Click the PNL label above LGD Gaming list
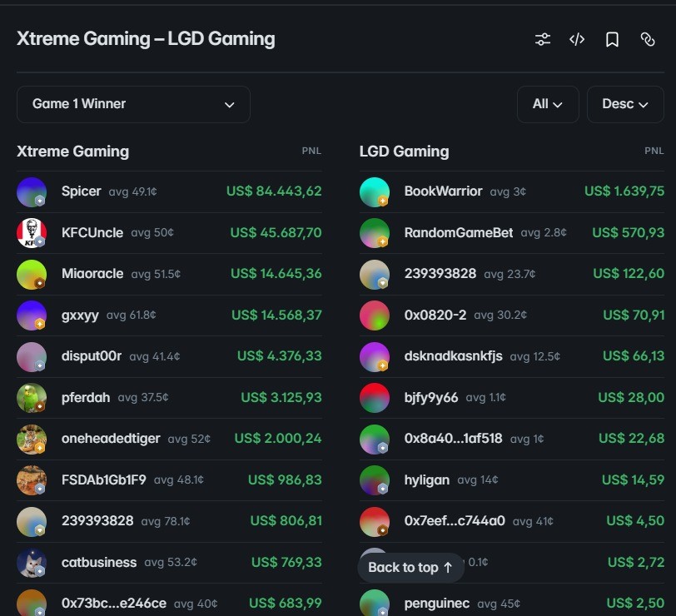This screenshot has height=616, width=676. (654, 151)
